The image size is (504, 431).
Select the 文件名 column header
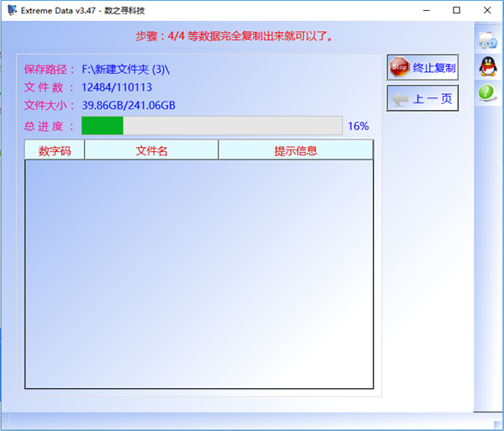coord(151,150)
